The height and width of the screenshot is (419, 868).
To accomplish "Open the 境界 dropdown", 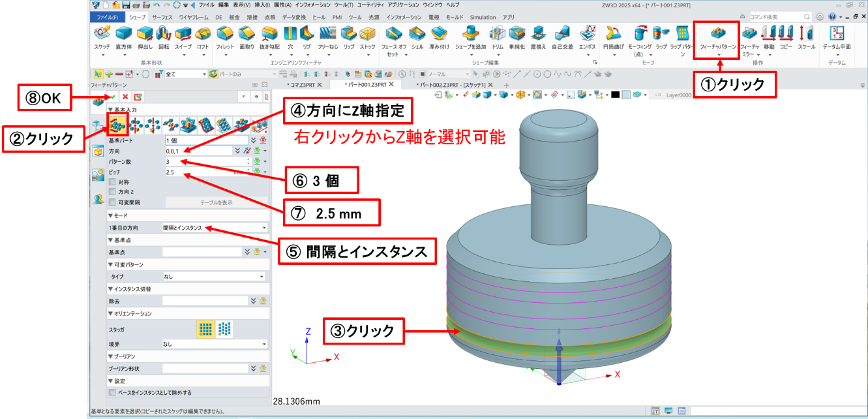I will pos(215,344).
